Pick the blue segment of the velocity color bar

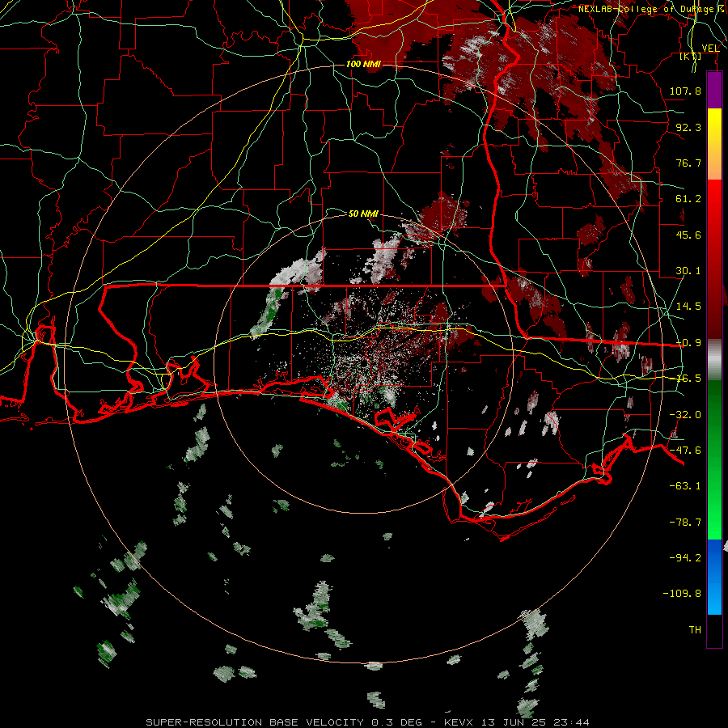pyautogui.click(x=714, y=577)
